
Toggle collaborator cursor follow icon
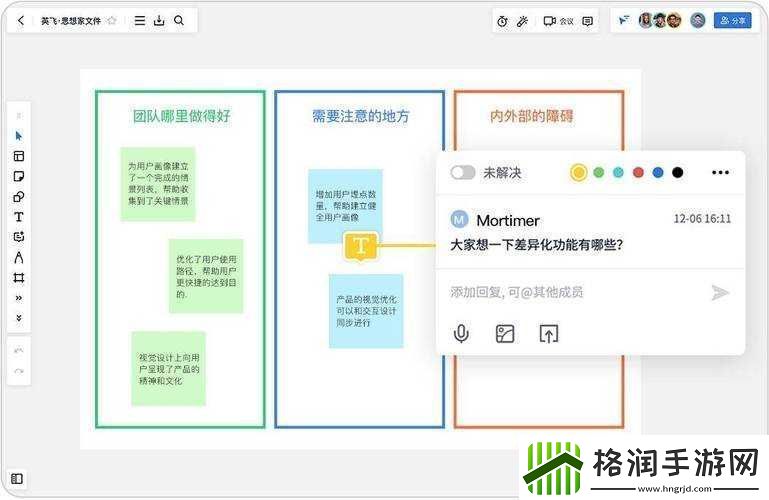coord(623,20)
